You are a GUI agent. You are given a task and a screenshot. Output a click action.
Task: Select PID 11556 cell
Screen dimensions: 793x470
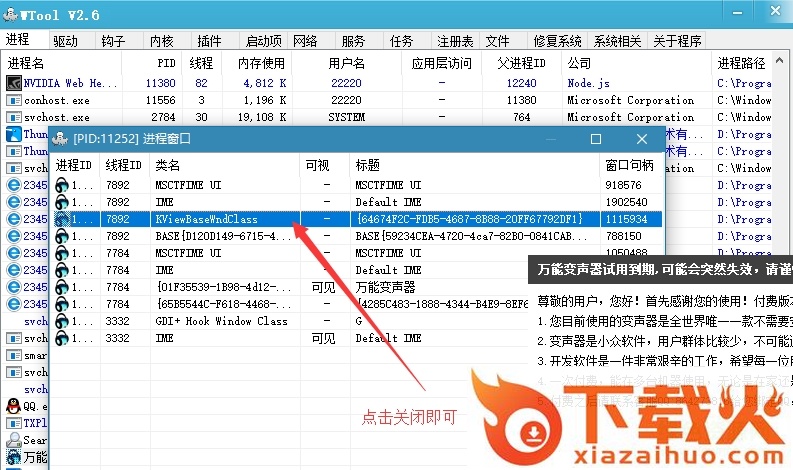[x=160, y=100]
